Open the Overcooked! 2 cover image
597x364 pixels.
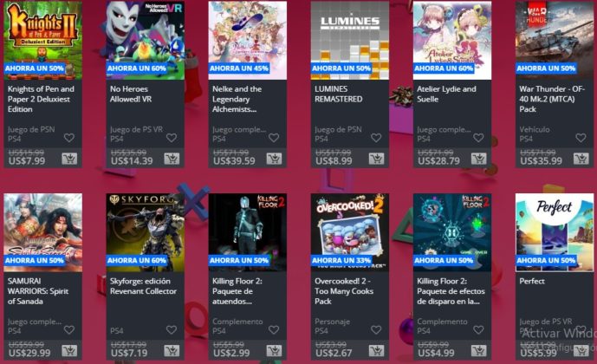(350, 232)
